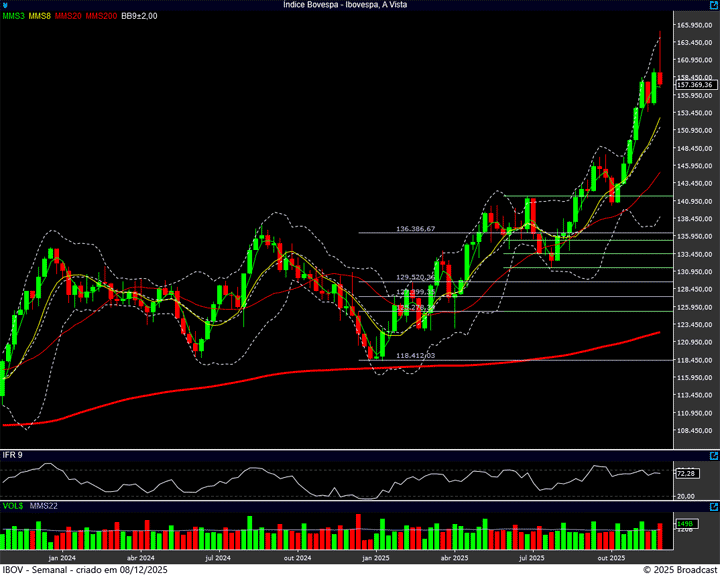Toggle the MMS8 moving average label
The width and height of the screenshot is (720, 575).
click(40, 16)
